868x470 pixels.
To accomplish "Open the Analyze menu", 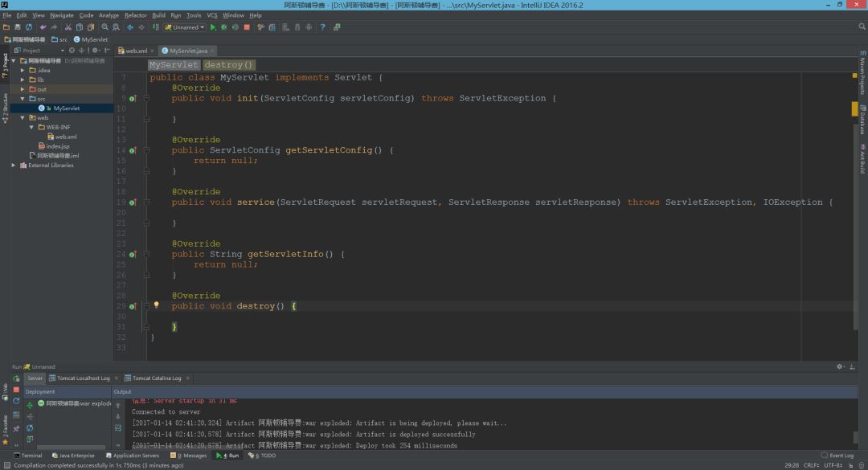I will [x=108, y=15].
